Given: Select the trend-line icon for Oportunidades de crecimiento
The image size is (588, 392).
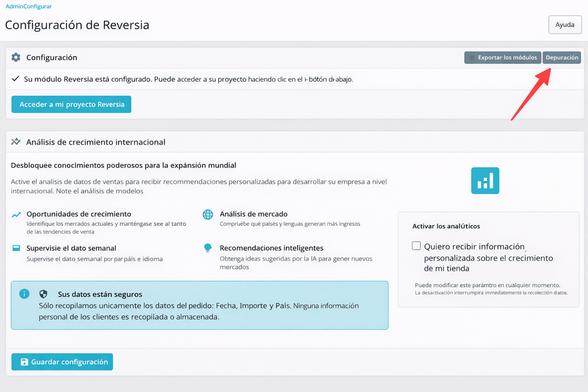Looking at the screenshot, I should click(x=16, y=214).
